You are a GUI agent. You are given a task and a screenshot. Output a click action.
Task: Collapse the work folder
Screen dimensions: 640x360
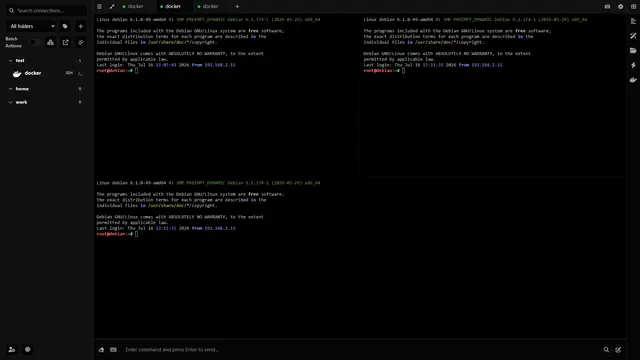(x=10, y=102)
